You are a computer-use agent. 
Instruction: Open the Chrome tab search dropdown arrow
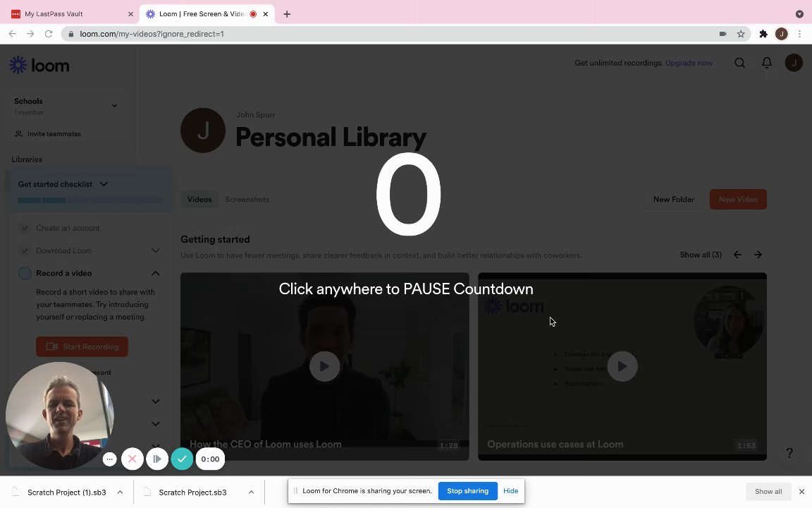799,14
